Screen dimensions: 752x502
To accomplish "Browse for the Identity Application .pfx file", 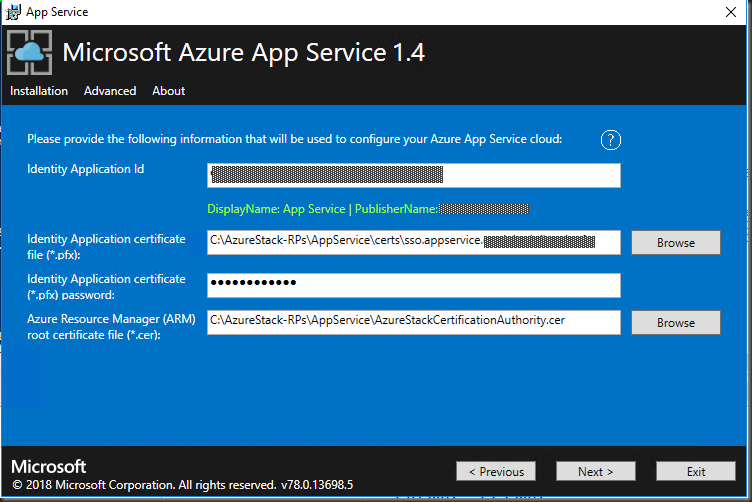I will pos(676,242).
